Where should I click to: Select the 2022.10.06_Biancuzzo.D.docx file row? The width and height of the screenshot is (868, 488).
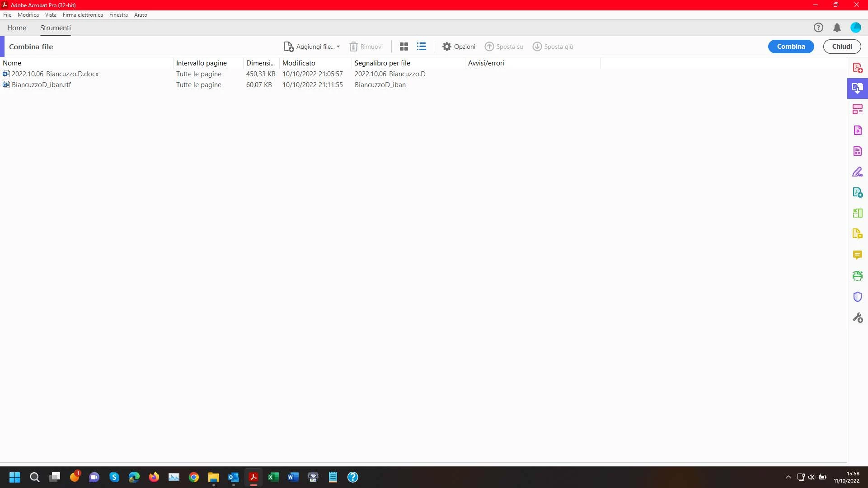55,74
